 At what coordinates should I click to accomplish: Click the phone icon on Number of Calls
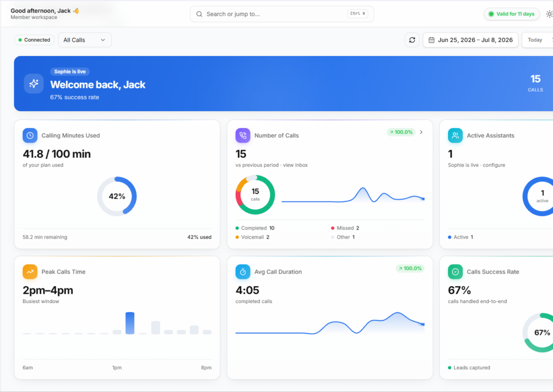coord(243,135)
